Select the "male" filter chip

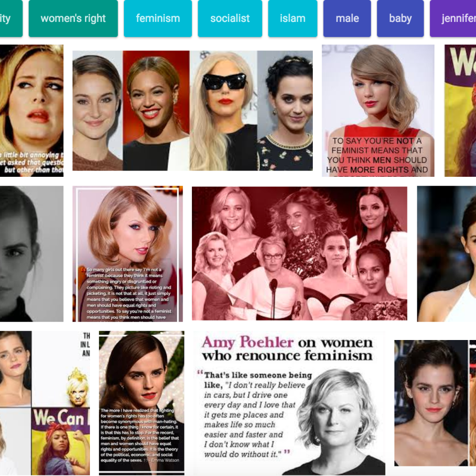pos(347,18)
